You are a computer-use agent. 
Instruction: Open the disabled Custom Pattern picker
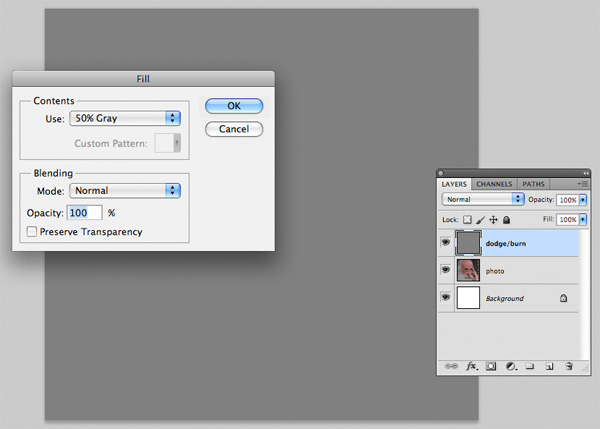coord(168,143)
